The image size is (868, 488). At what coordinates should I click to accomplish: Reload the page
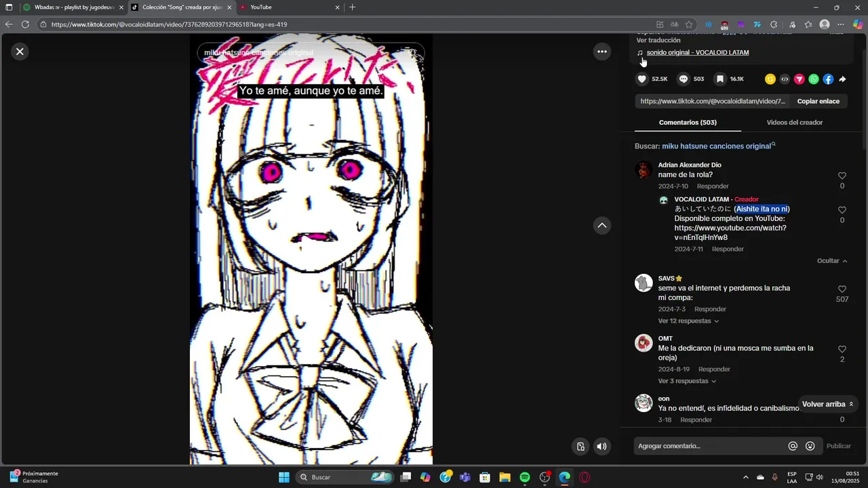click(x=25, y=24)
